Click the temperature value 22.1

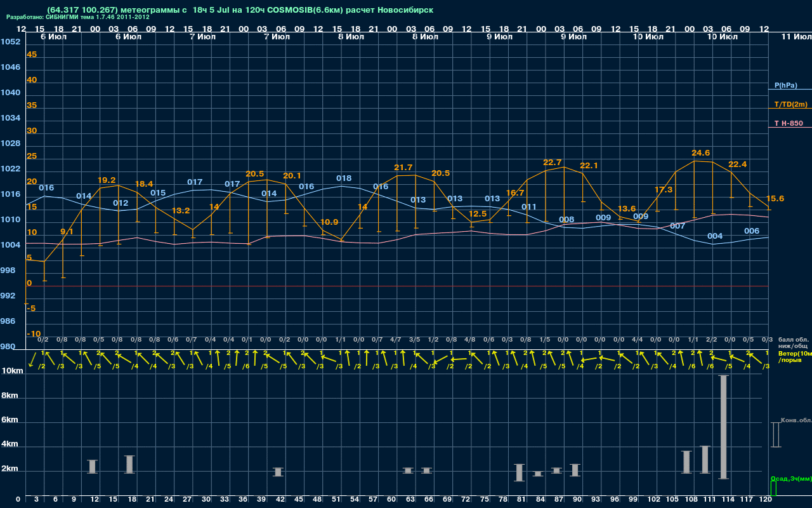[589, 165]
